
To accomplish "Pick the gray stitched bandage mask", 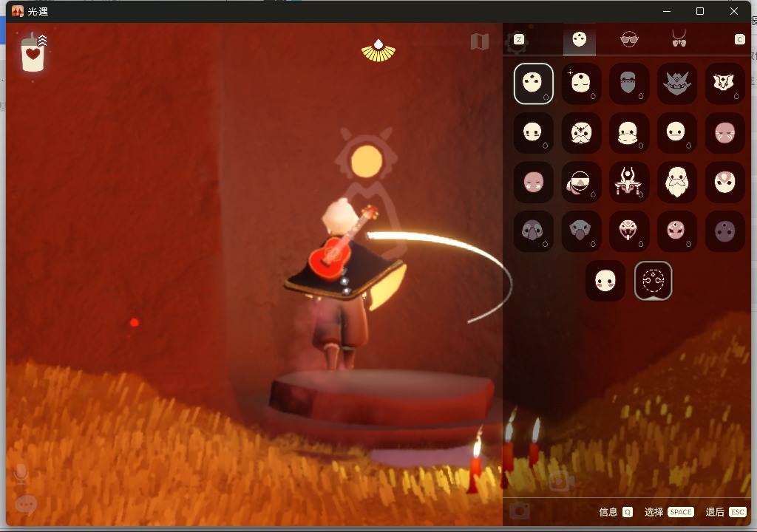I will 628,83.
